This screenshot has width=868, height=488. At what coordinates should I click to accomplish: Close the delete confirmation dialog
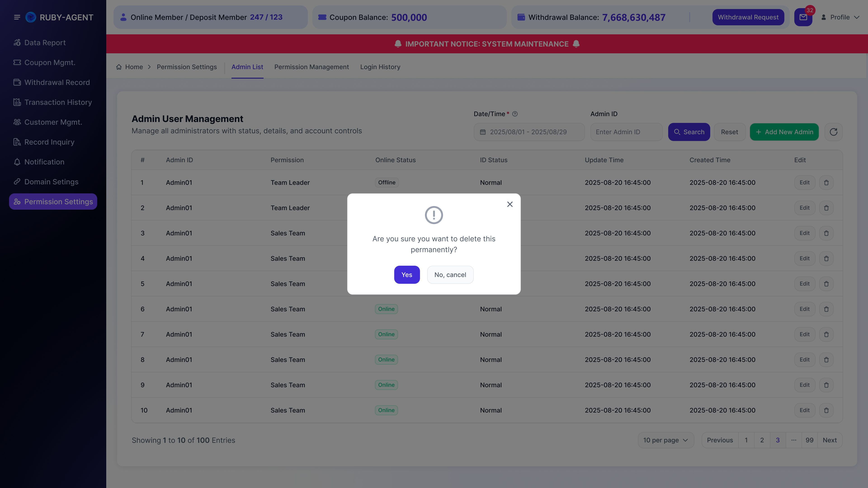510,204
